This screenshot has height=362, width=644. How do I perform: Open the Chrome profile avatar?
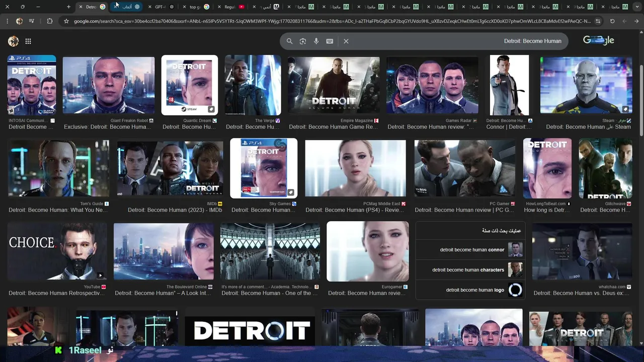[19, 21]
